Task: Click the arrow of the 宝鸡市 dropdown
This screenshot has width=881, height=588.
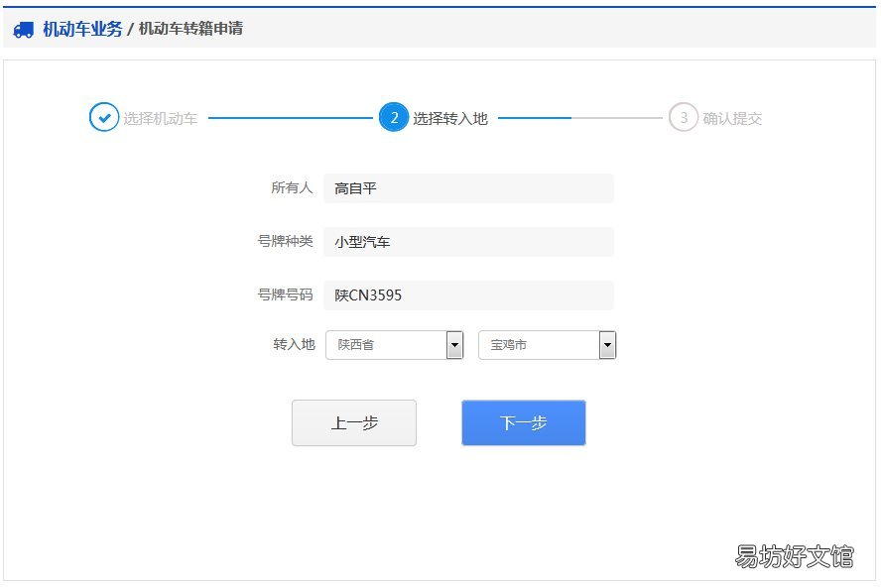Action: coord(607,345)
